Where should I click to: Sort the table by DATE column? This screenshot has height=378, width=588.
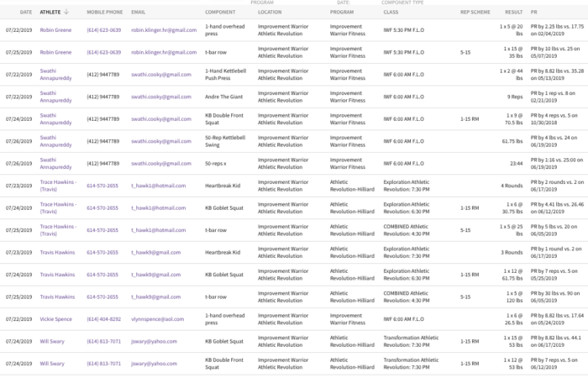click(26, 12)
